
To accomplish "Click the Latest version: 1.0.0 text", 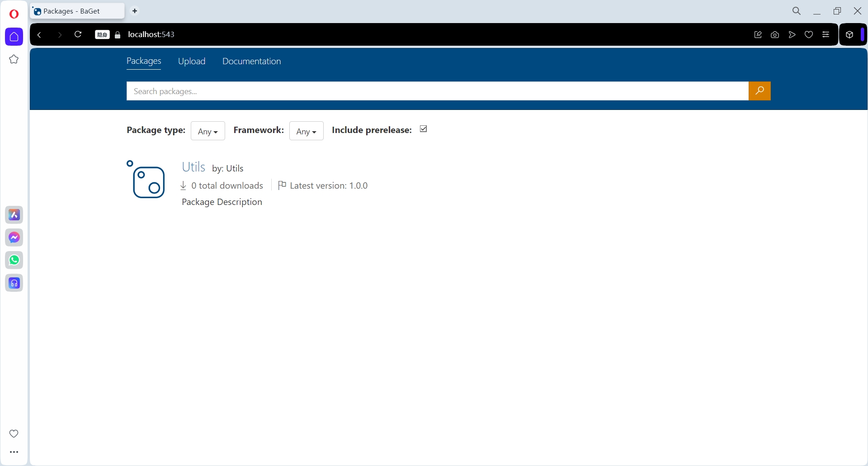I will pyautogui.click(x=329, y=185).
